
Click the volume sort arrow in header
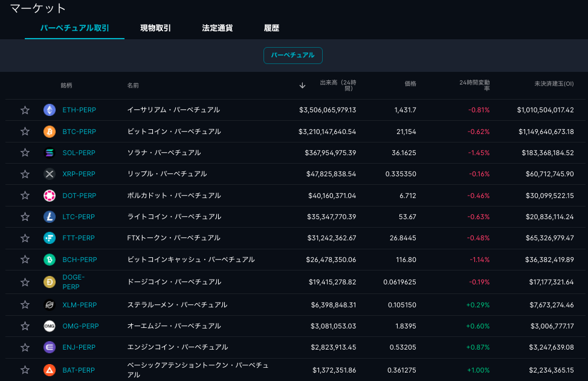pos(302,86)
